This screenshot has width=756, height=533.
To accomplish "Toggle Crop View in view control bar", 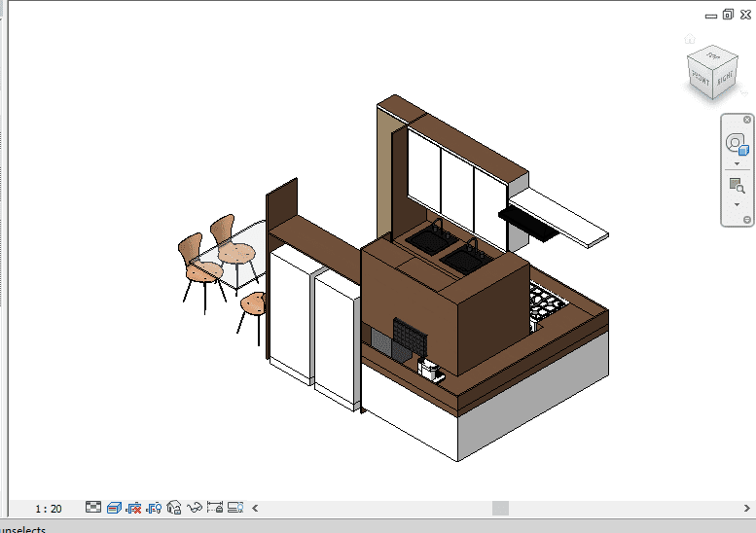I will coord(134,508).
